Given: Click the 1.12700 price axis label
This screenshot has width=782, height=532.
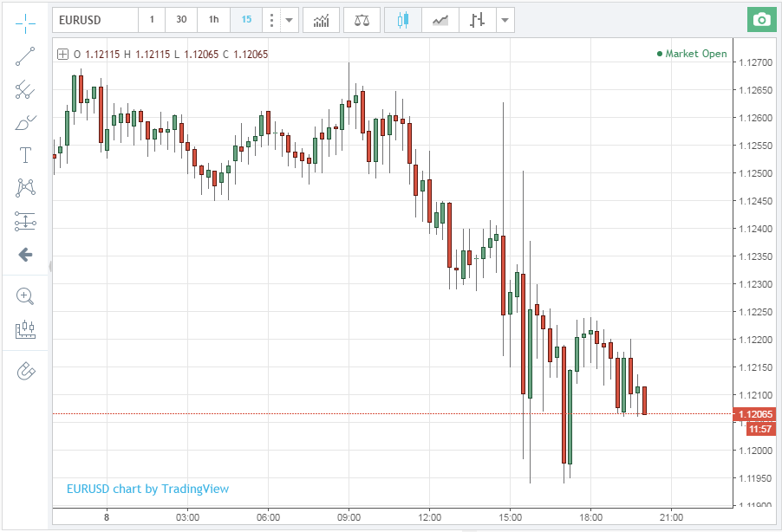Looking at the screenshot, I should click(x=756, y=62).
